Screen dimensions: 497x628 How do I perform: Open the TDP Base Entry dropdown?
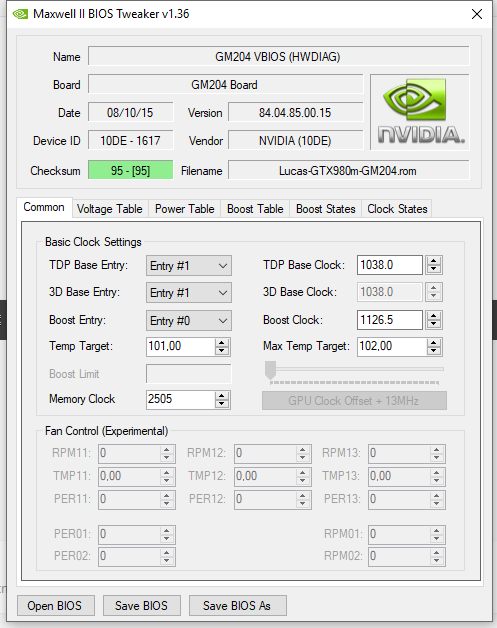click(189, 266)
